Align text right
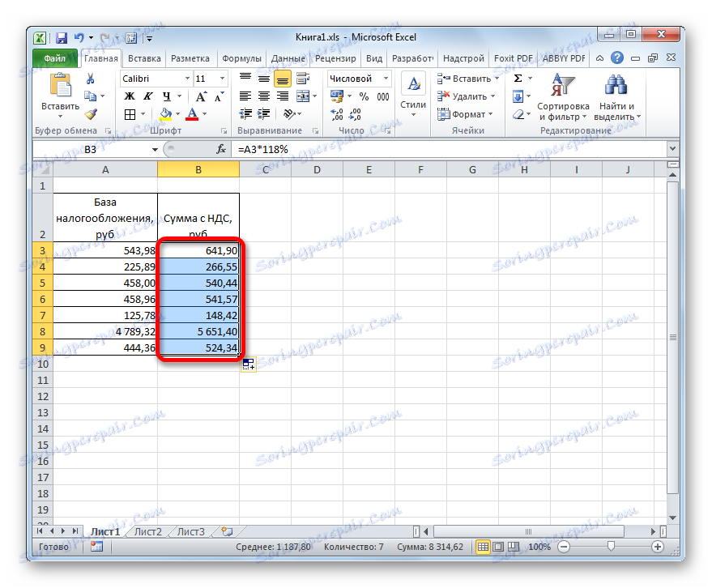The image size is (712, 588). click(x=283, y=96)
